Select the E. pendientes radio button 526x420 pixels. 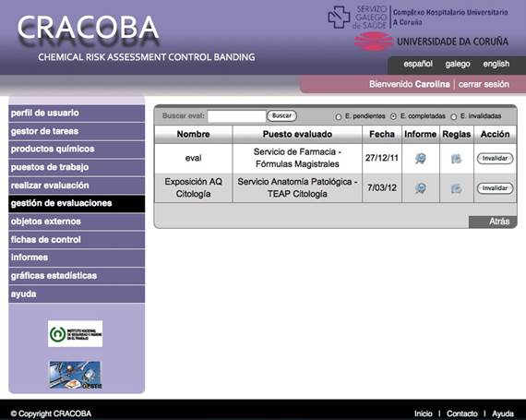pyautogui.click(x=339, y=116)
